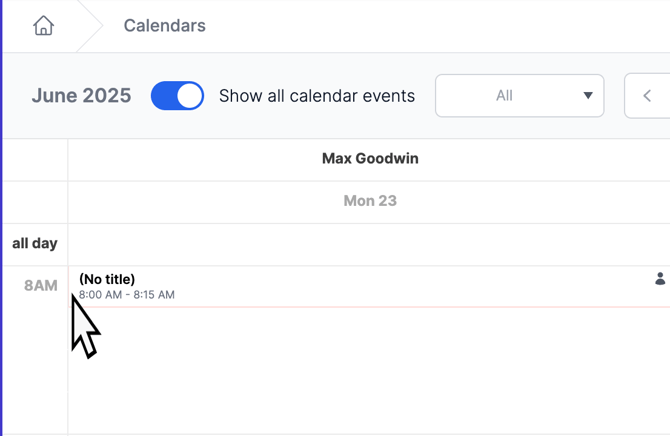670x436 pixels.
Task: Click the 8AM time label
Action: pos(41,286)
